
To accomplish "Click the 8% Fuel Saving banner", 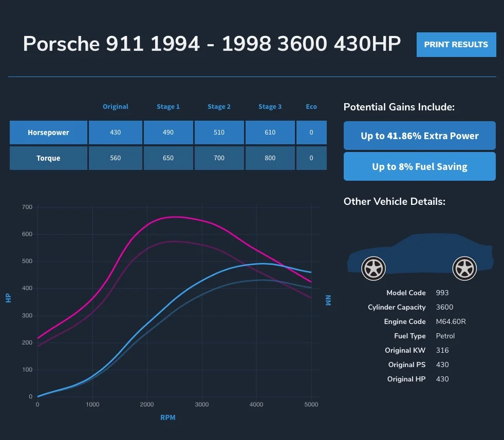I will [x=419, y=166].
